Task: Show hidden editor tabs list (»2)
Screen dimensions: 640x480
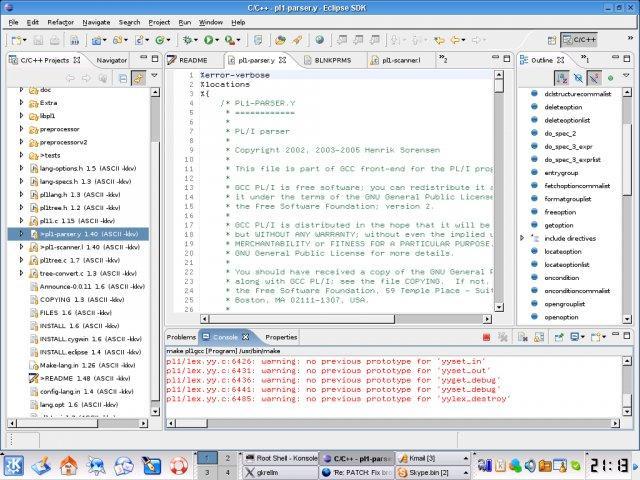Action: [x=443, y=59]
